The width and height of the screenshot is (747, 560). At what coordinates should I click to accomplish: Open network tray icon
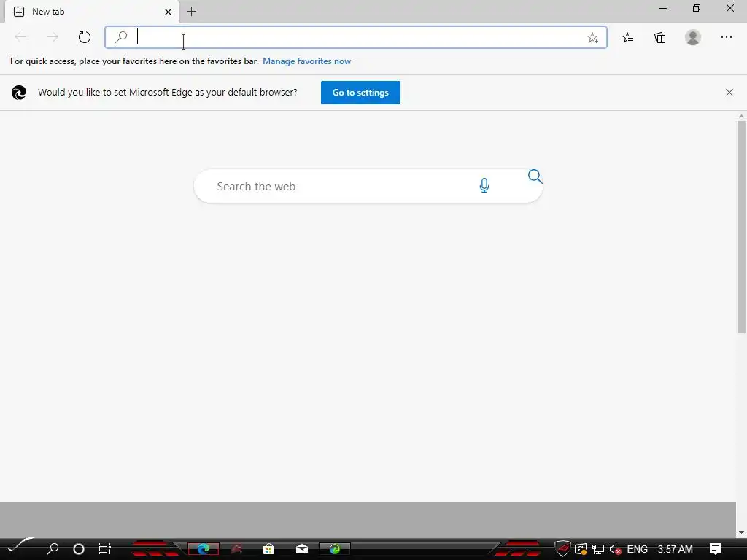(598, 549)
